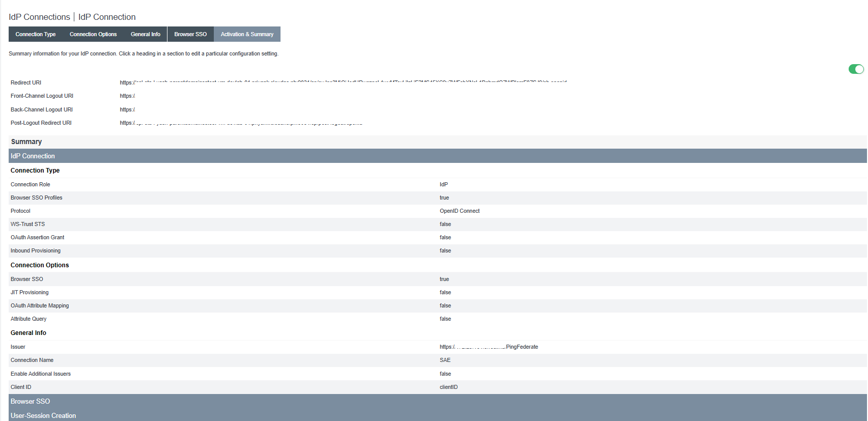This screenshot has height=421, width=868.
Task: Open the Connection Type tab
Action: click(x=36, y=34)
